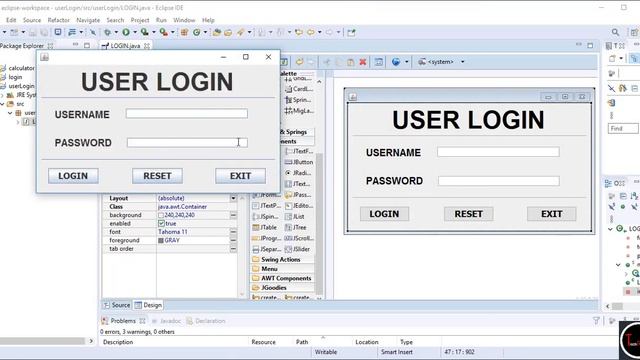Screen dimensions: 640x360
Task: Select the Declaration view tab
Action: tap(206, 321)
